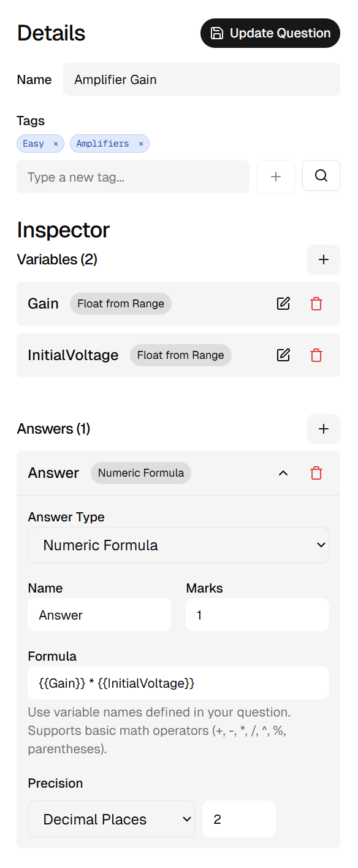Click the plus icon to add a new tag
Image resolution: width=358 pixels, height=868 pixels.
tap(276, 175)
